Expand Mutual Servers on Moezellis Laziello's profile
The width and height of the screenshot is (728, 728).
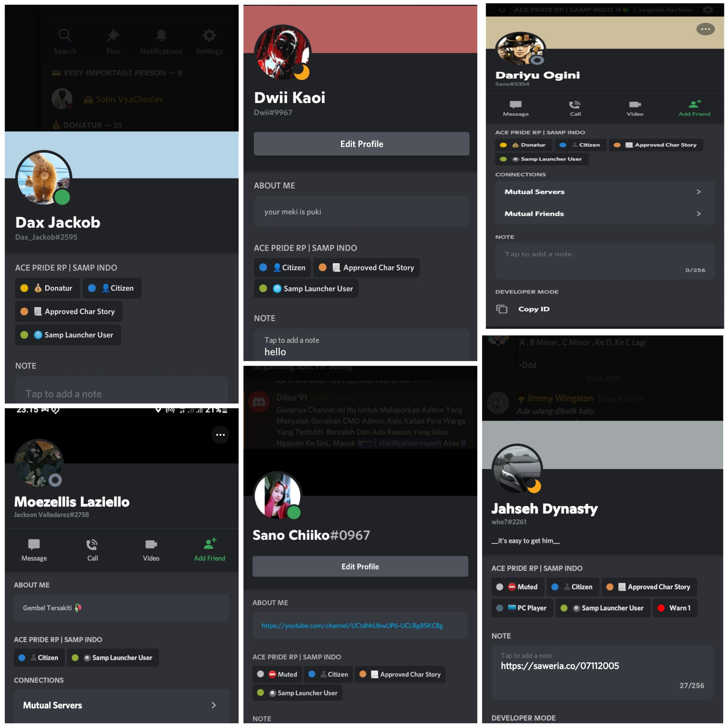click(x=122, y=705)
